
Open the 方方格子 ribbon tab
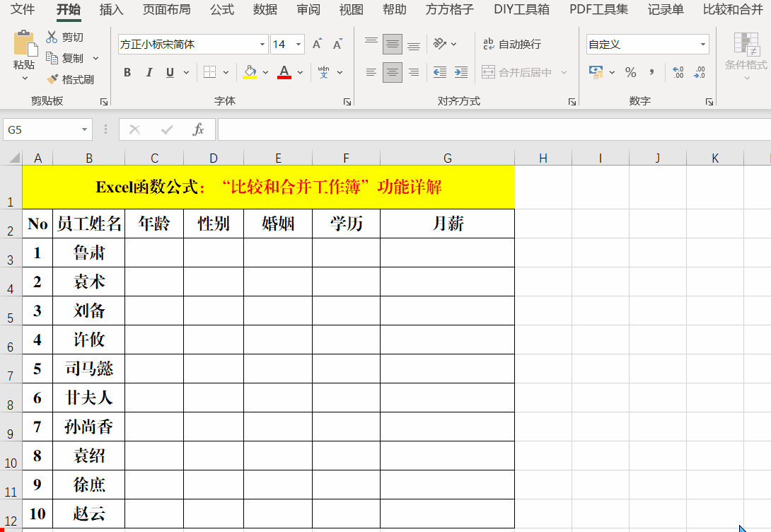click(449, 10)
